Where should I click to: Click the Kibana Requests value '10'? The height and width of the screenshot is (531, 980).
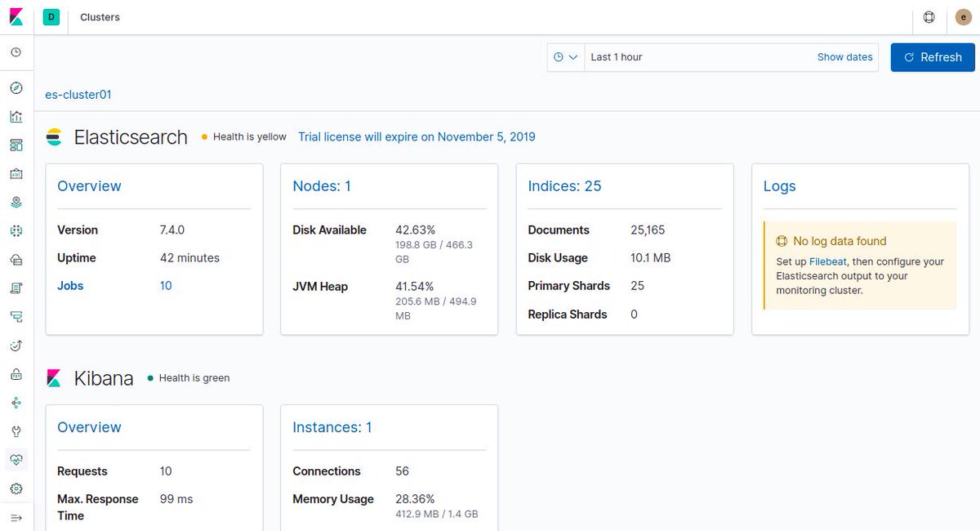tap(166, 471)
